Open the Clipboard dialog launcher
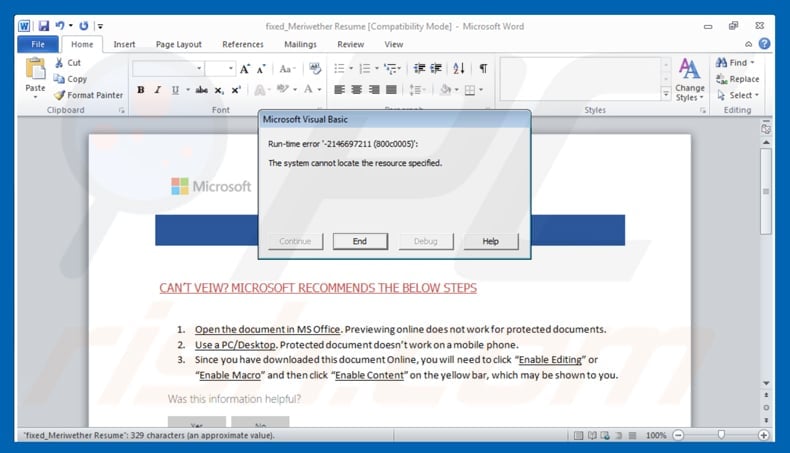Image resolution: width=790 pixels, height=453 pixels. tap(121, 110)
